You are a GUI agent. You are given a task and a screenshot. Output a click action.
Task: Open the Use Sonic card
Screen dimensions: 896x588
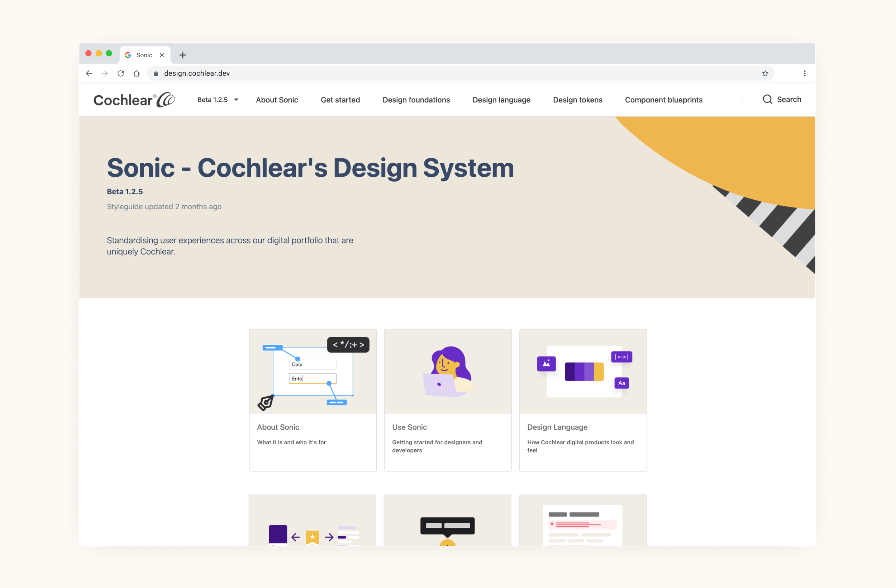[448, 399]
